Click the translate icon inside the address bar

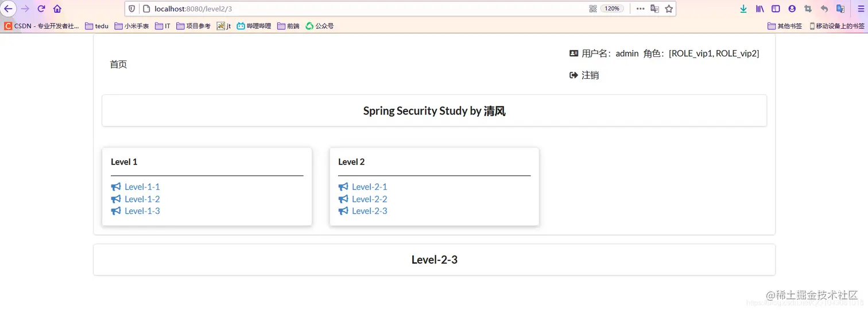pyautogui.click(x=654, y=9)
